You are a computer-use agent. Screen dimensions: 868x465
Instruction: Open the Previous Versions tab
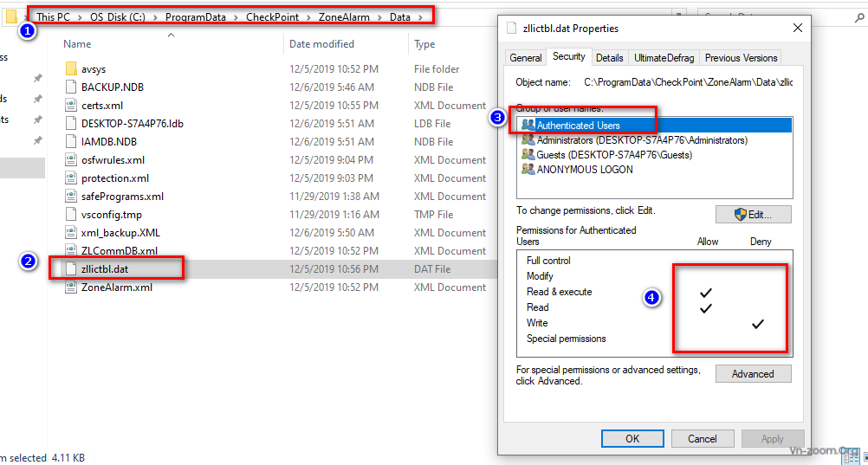point(741,58)
